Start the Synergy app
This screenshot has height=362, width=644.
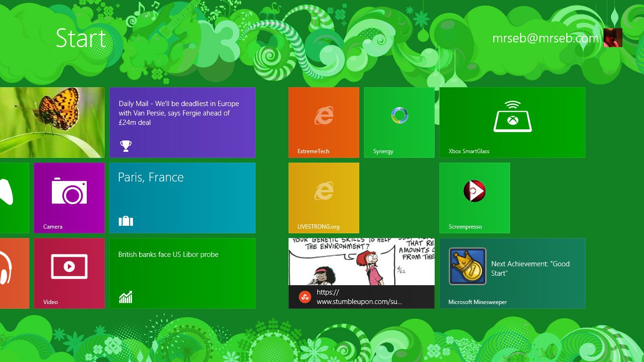pyautogui.click(x=399, y=122)
